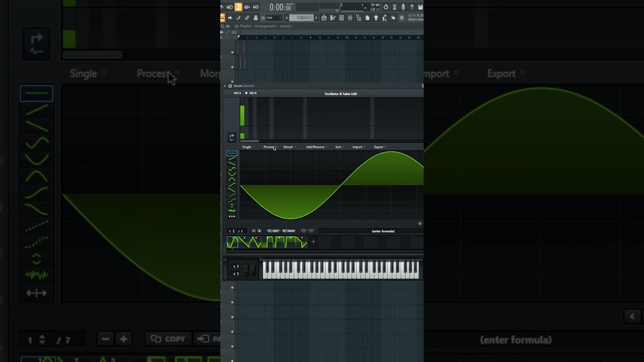
Task: Click the pitch bend wheel
Action: click(247, 269)
